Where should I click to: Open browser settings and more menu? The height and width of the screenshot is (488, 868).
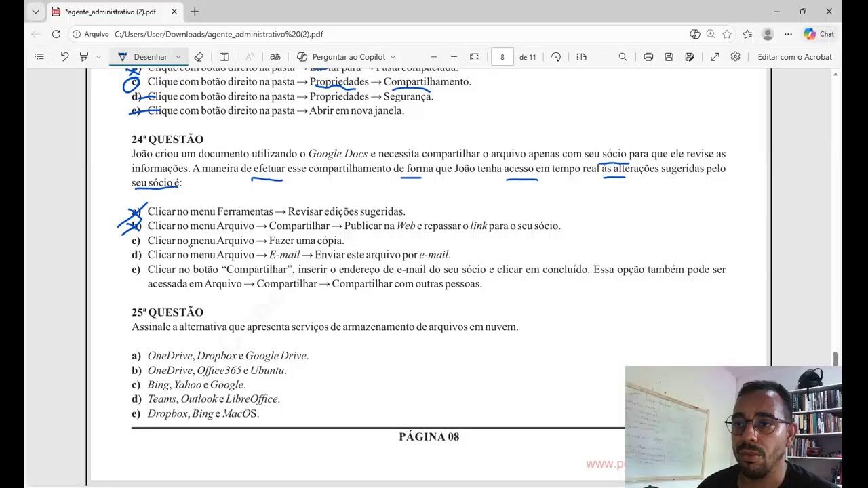788,34
